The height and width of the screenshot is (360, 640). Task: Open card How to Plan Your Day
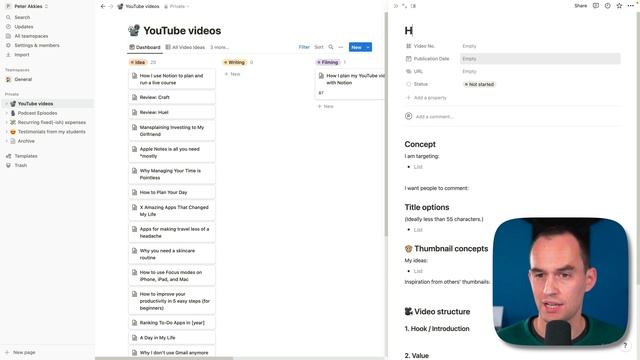172,192
